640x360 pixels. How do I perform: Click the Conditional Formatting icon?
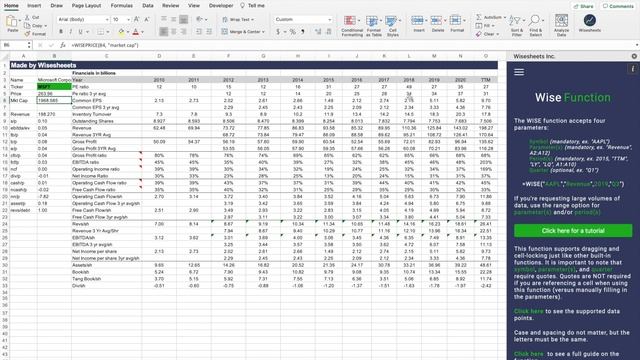point(350,21)
